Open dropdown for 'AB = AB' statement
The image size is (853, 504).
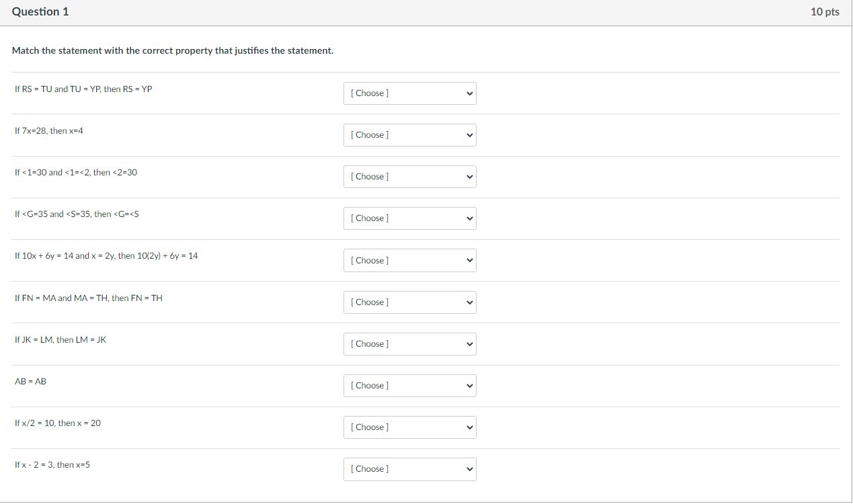(x=409, y=386)
